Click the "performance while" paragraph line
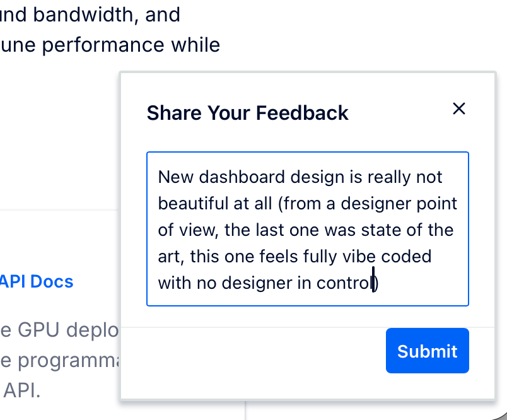 point(110,45)
